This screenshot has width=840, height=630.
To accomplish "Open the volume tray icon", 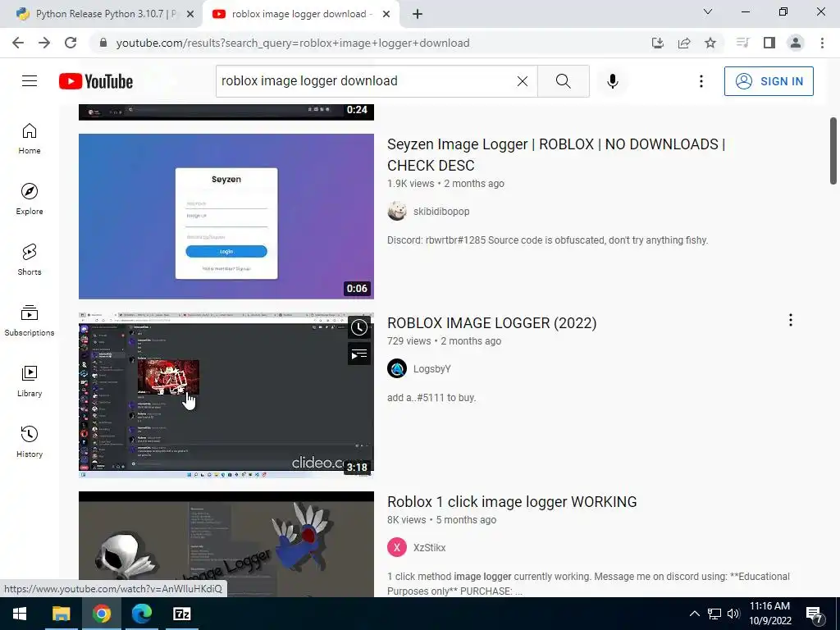I will click(x=733, y=614).
